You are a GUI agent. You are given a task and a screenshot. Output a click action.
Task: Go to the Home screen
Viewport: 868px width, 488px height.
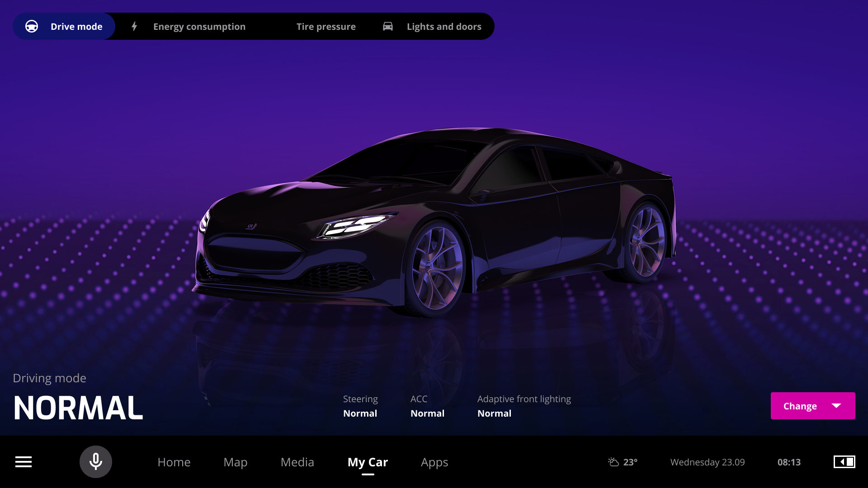pyautogui.click(x=174, y=462)
